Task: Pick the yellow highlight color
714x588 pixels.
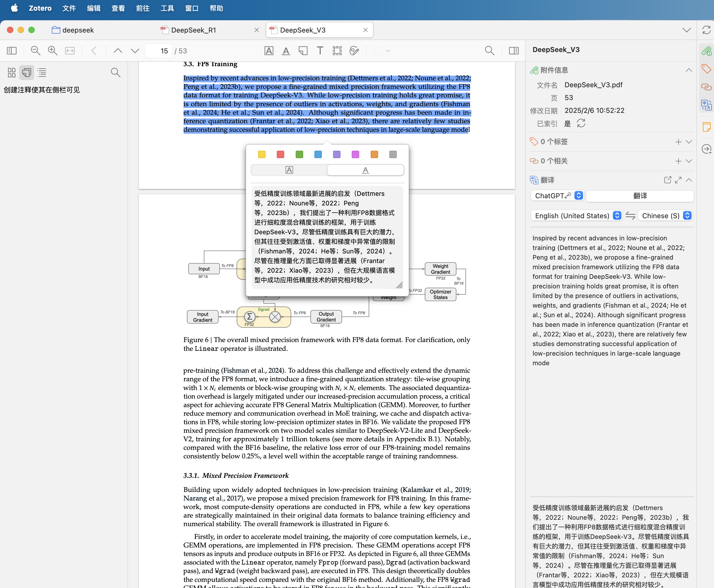Action: (262, 154)
